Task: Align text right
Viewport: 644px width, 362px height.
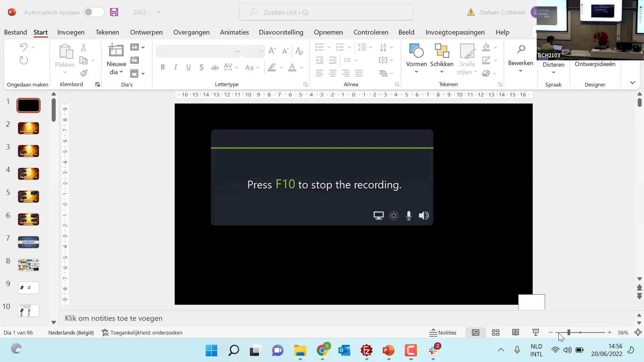Action: (346, 73)
